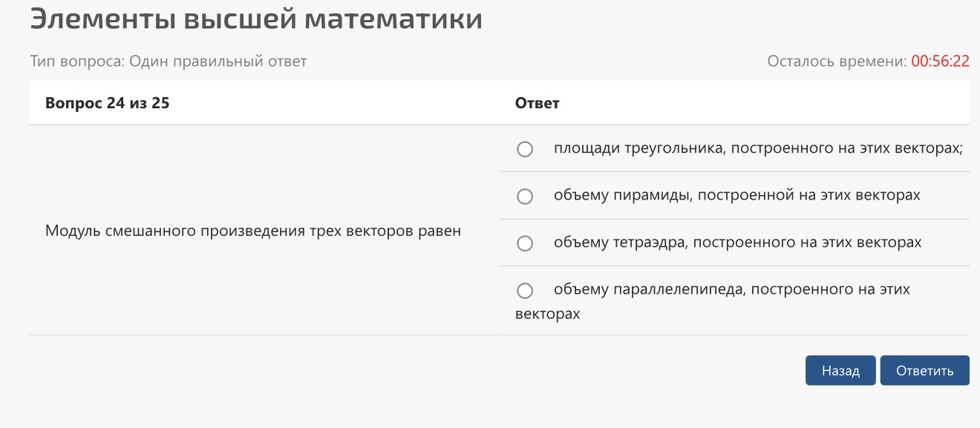Select the radio button for площади треугольника

click(x=525, y=149)
